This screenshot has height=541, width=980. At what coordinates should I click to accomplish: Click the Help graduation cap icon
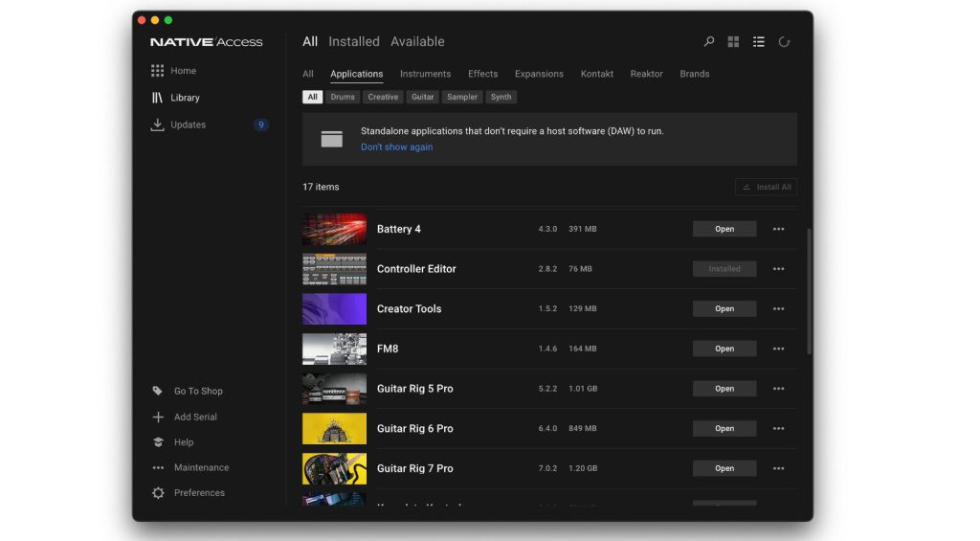click(158, 442)
